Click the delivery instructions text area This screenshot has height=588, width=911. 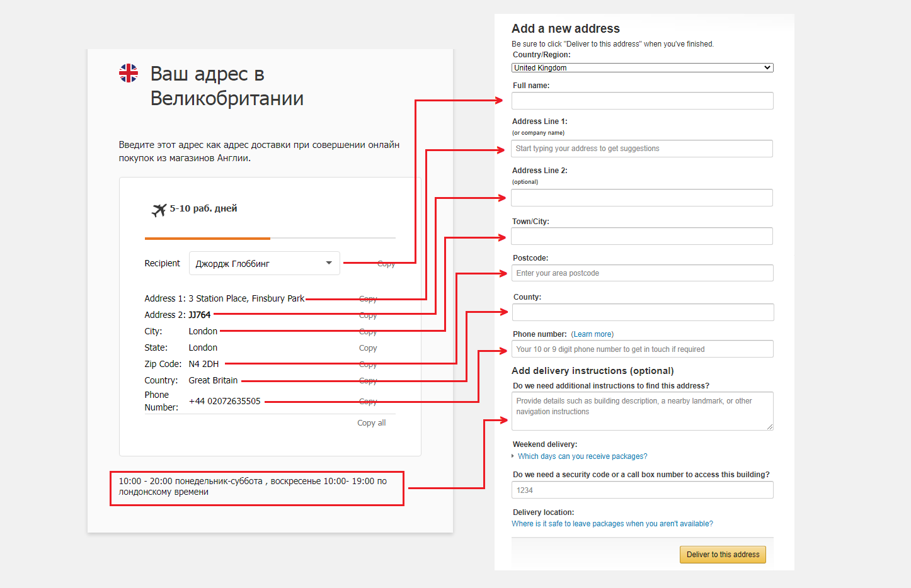tap(642, 411)
